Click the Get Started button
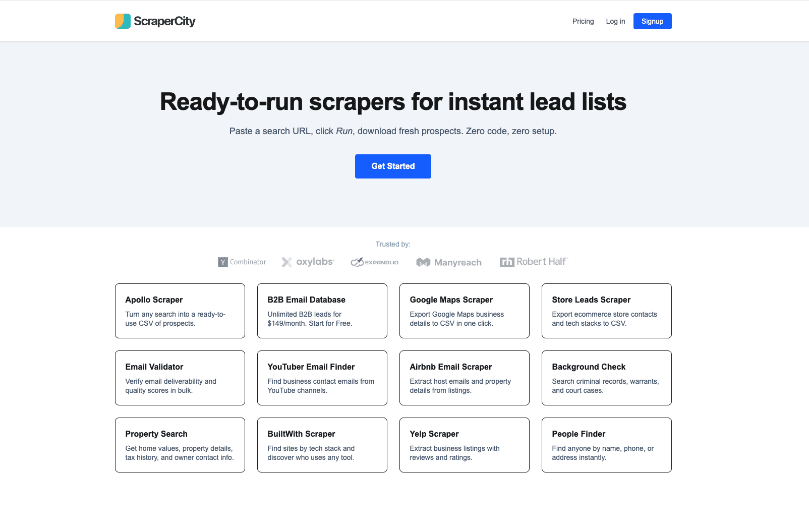 (393, 166)
